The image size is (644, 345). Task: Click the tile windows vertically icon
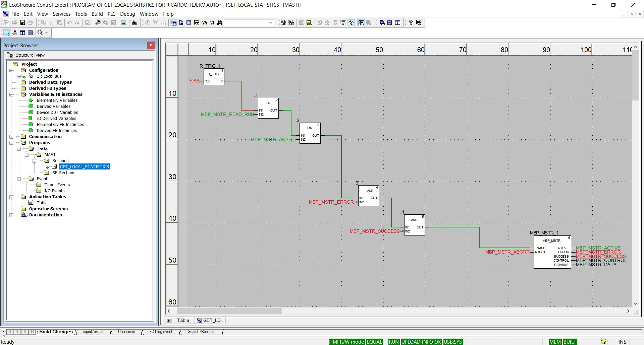pyautogui.click(x=398, y=22)
